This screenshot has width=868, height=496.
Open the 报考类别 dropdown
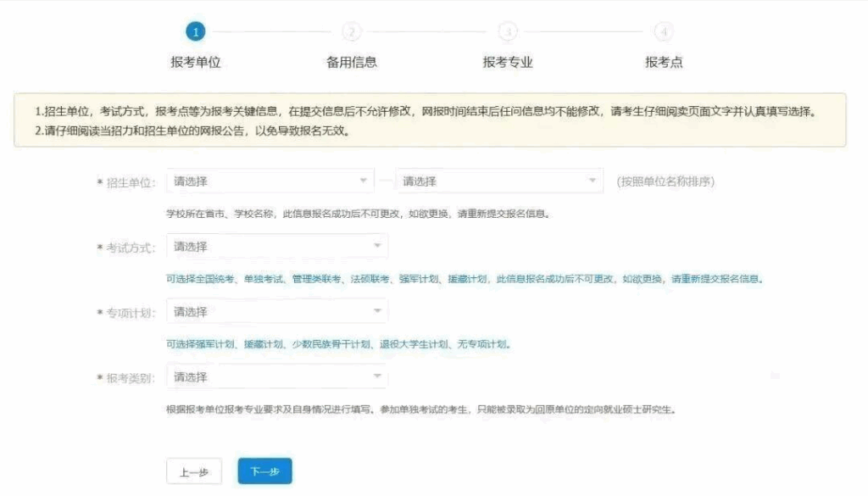[x=277, y=376]
